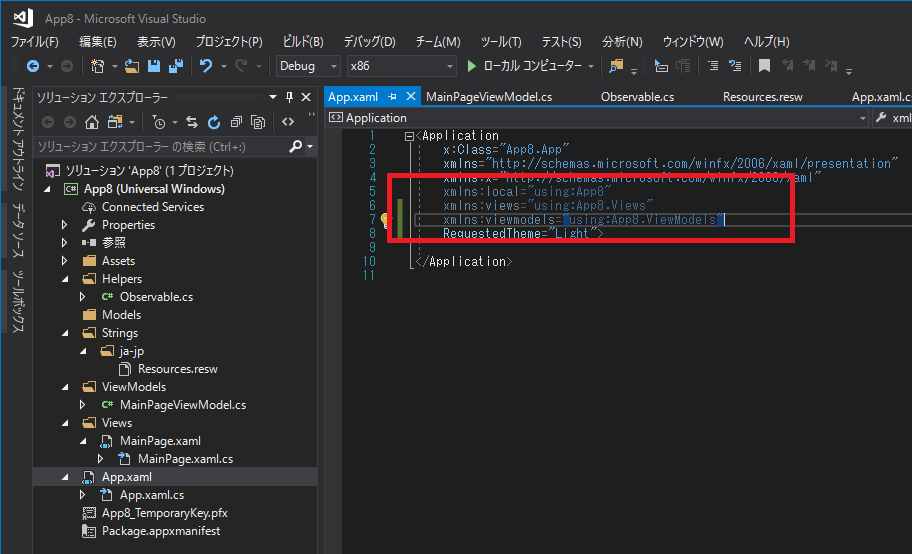Click the Navigate Backward toolbar icon

pyautogui.click(x=33, y=66)
